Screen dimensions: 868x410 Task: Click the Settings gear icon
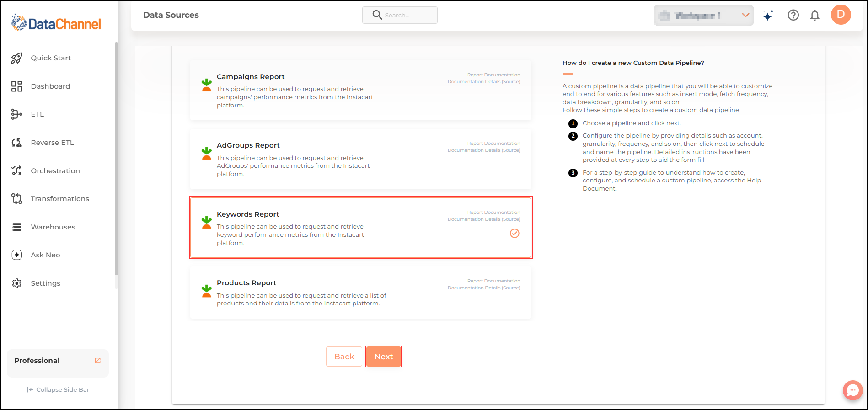[17, 283]
